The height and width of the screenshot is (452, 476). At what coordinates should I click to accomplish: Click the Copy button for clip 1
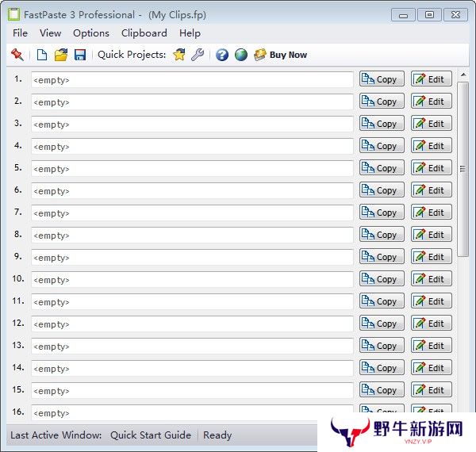pyautogui.click(x=382, y=79)
